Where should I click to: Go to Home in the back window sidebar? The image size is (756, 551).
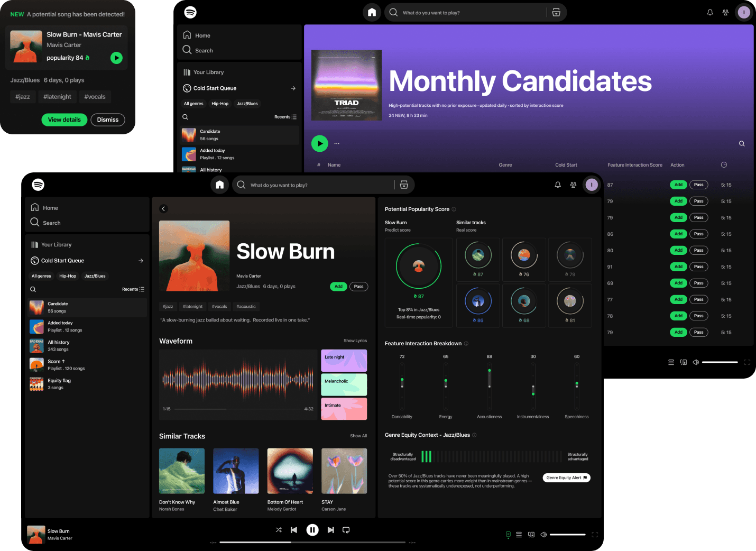(x=197, y=35)
